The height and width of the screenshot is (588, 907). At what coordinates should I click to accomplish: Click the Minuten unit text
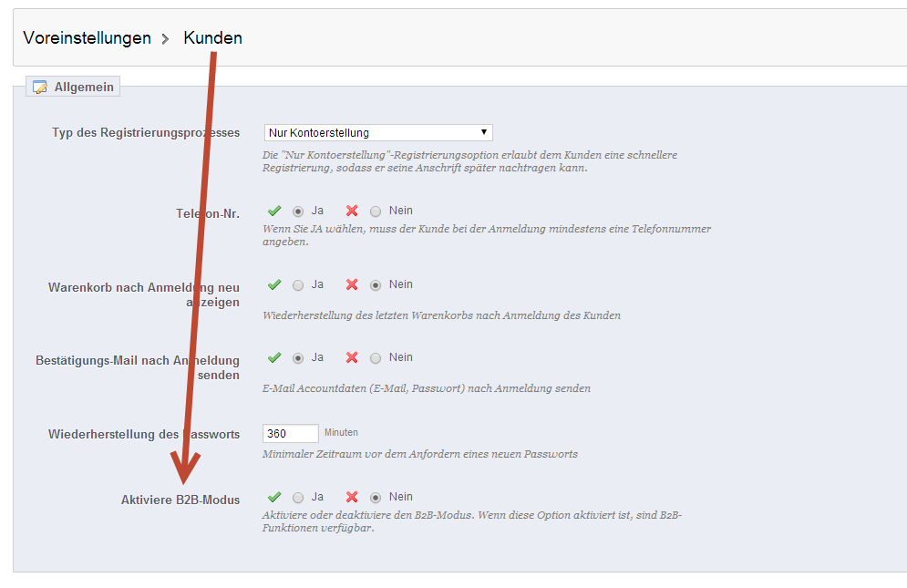coord(341,433)
